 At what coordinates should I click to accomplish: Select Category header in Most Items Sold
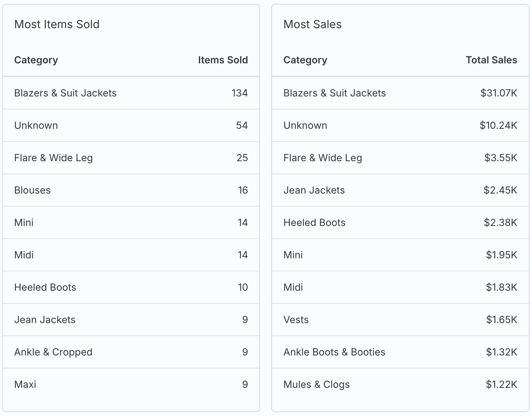tap(36, 60)
